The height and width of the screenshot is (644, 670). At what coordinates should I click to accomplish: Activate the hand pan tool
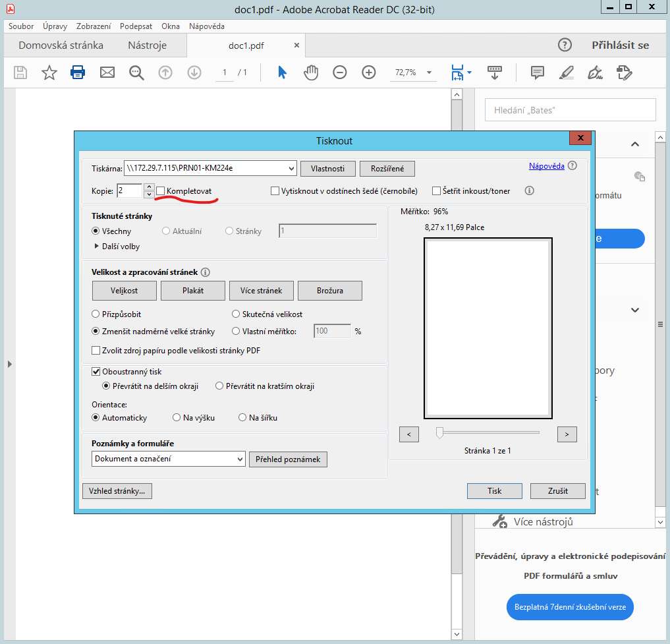(x=311, y=73)
